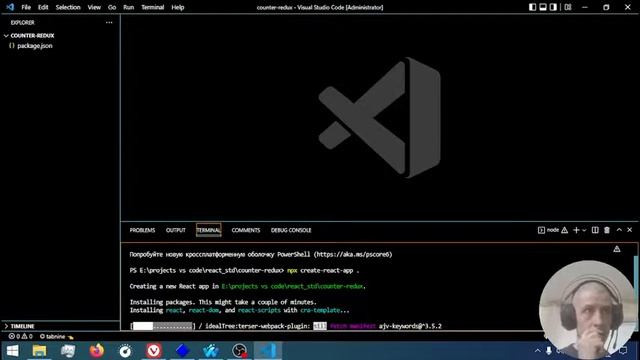Screen dimensions: 640x360
Task: Split the terminal
Action: [x=595, y=230]
